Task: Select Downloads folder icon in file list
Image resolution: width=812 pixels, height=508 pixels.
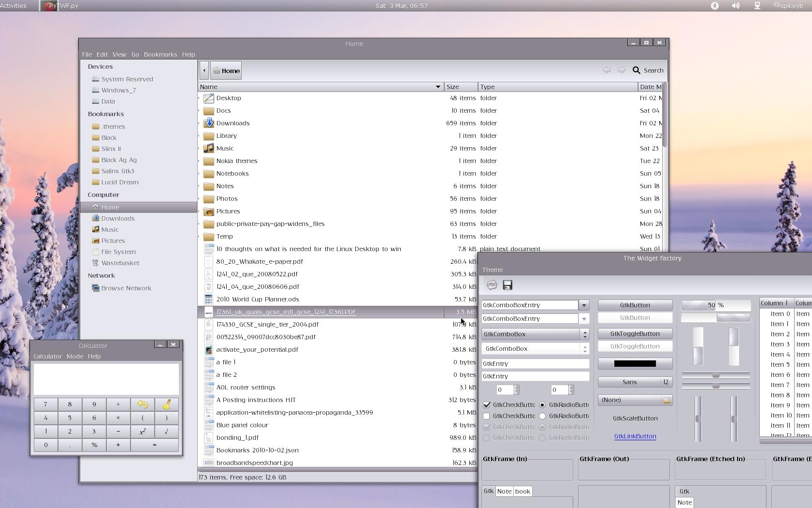Action: coord(209,123)
